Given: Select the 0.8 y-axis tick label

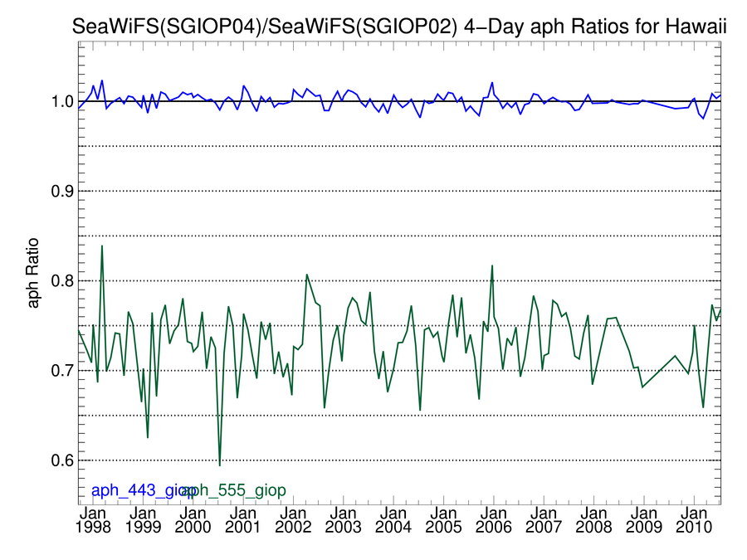Looking at the screenshot, I should coord(63,281).
